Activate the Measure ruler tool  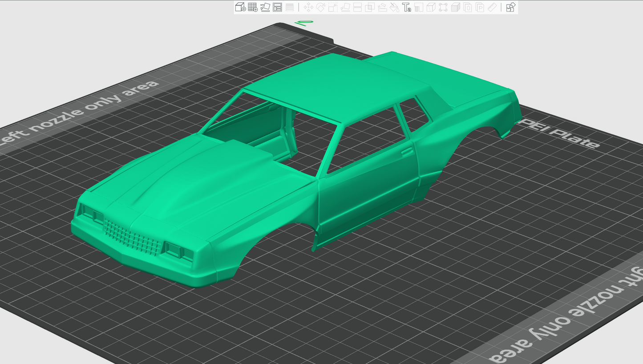coord(492,7)
